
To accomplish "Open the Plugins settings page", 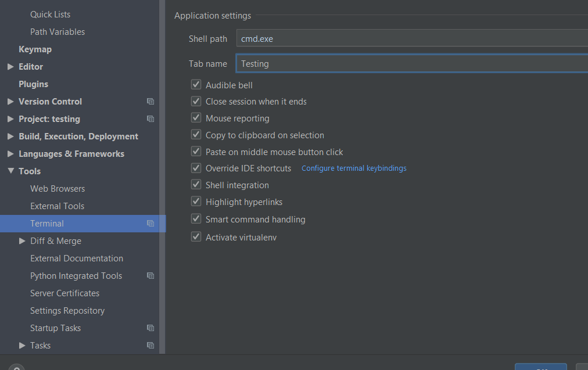I will click(33, 84).
